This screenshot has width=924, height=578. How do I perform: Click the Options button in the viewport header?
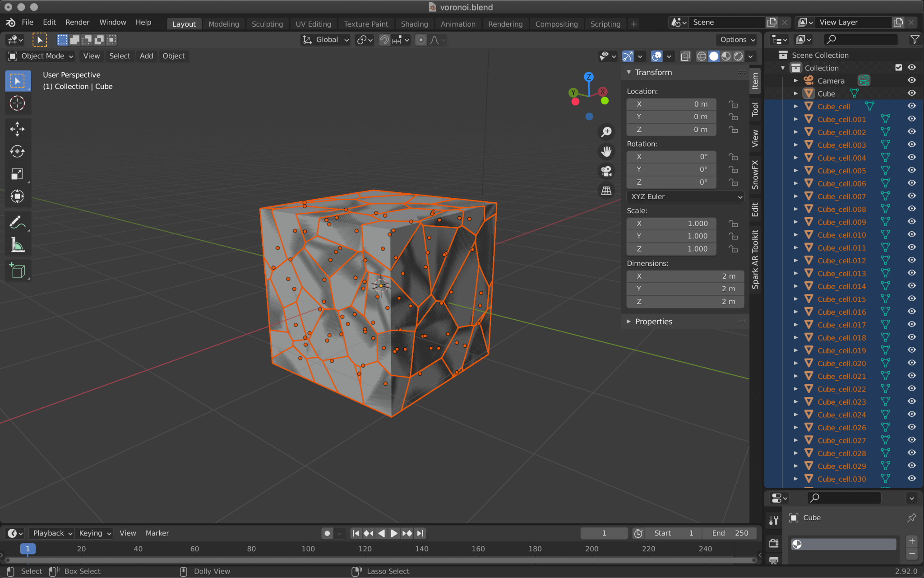click(x=736, y=40)
